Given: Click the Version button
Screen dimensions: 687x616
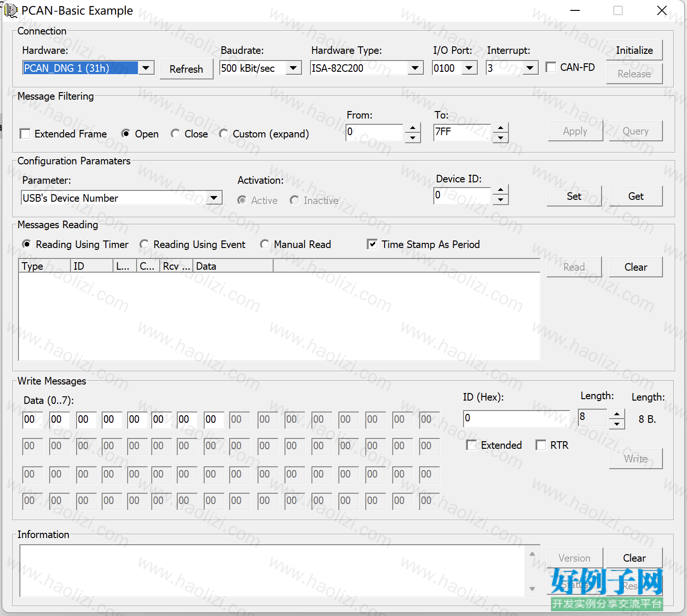Looking at the screenshot, I should [575, 558].
